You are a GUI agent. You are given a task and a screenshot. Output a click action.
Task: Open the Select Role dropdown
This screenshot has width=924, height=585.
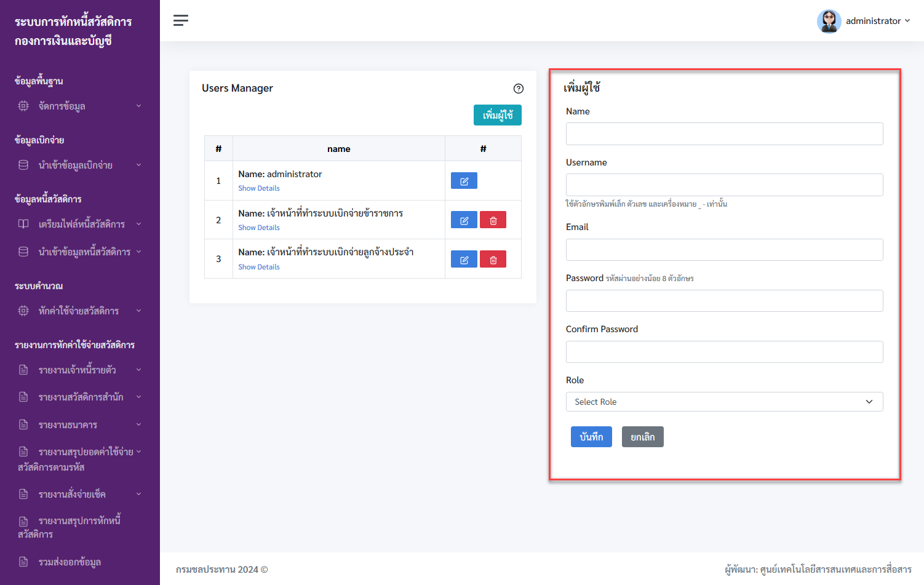[724, 402]
